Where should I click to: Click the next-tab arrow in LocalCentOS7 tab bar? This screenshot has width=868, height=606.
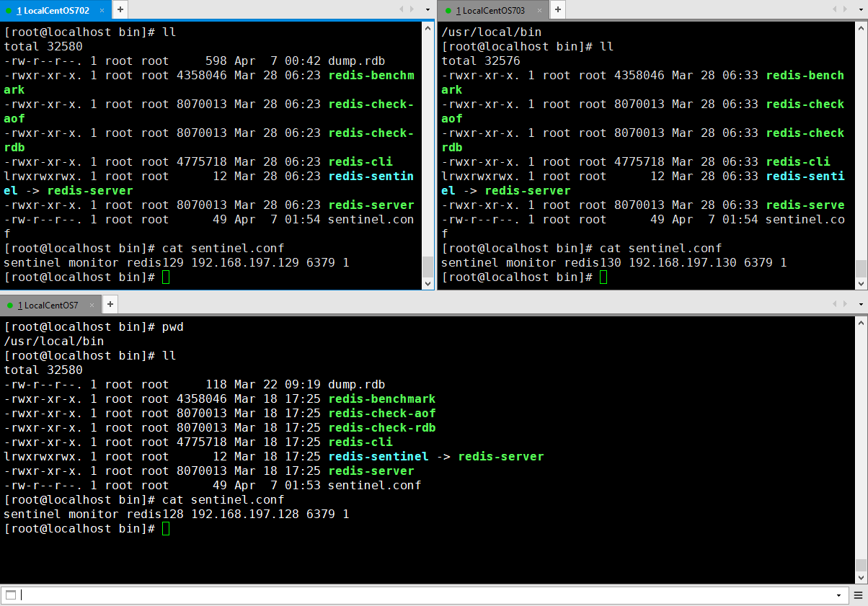pos(845,305)
